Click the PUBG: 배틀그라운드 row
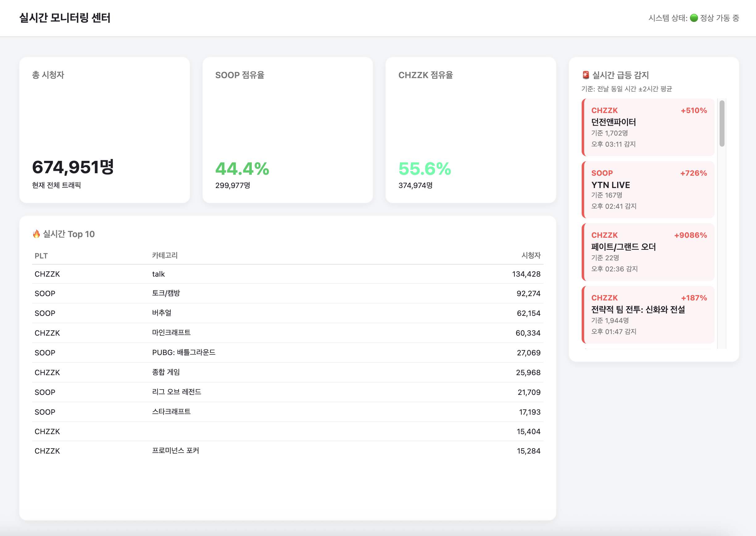 point(287,353)
